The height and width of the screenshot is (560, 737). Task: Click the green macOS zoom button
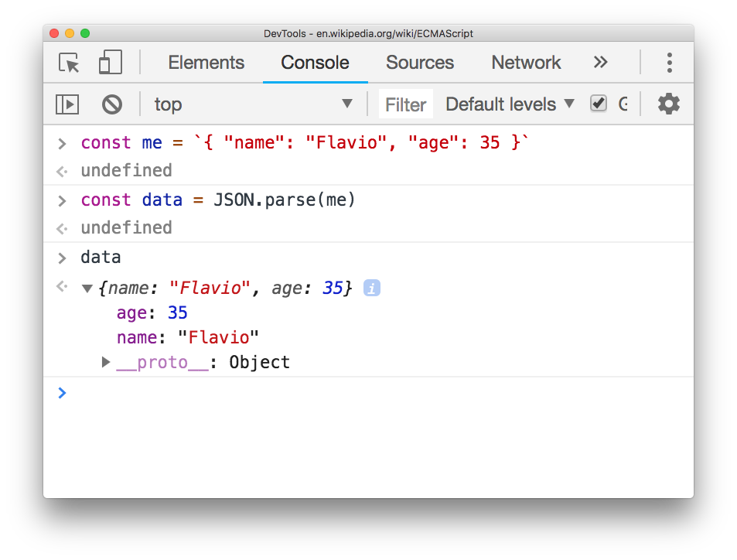(85, 33)
